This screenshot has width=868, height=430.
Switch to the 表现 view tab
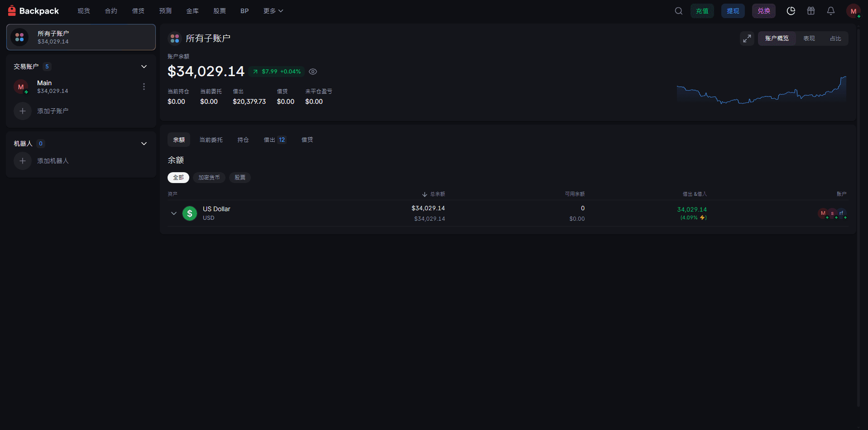[x=809, y=39]
